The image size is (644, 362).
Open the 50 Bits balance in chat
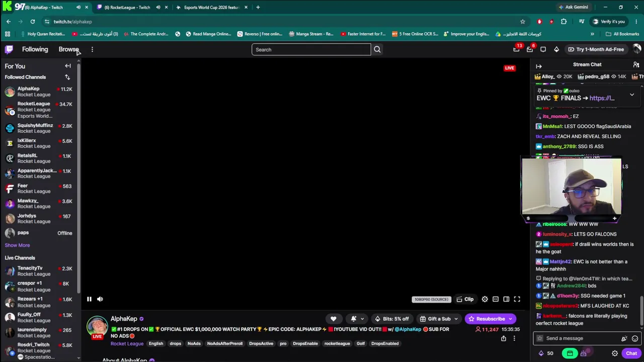546,353
